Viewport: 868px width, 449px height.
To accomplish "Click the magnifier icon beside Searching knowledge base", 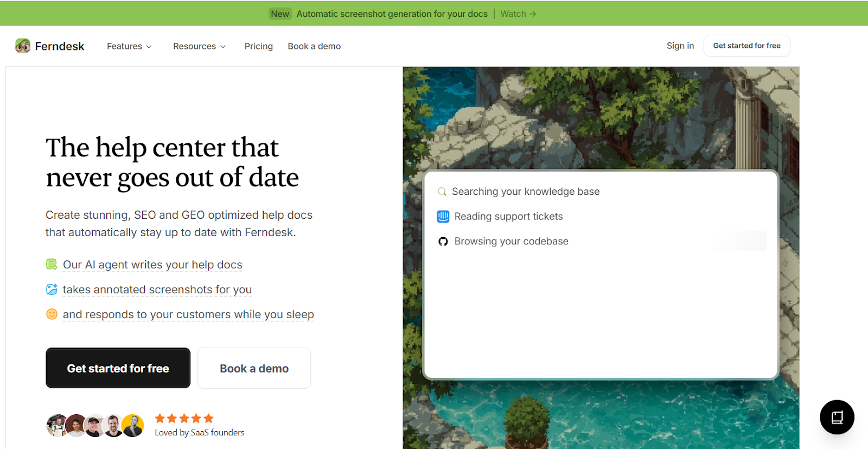I will tap(442, 192).
